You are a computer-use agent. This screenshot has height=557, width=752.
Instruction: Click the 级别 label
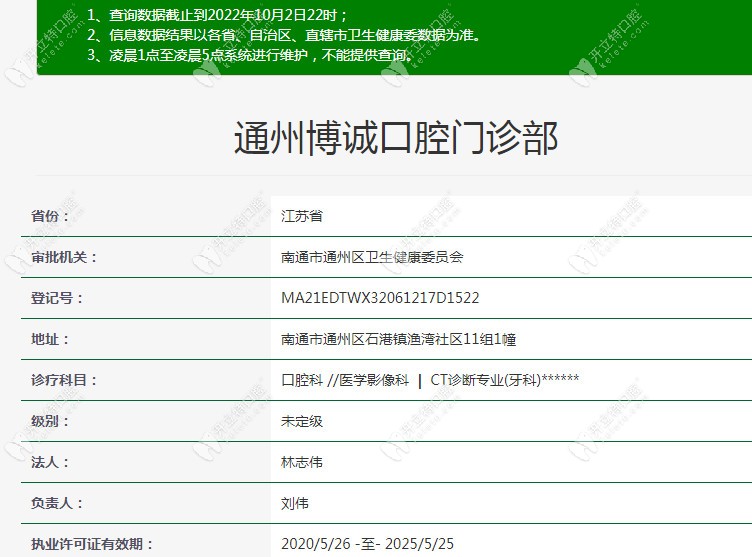point(50,421)
